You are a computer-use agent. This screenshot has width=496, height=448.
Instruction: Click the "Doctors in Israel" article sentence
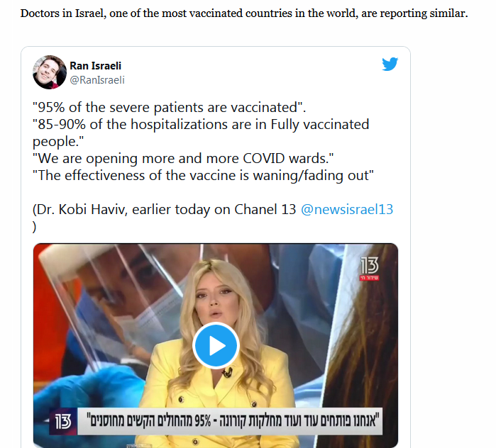(x=244, y=13)
